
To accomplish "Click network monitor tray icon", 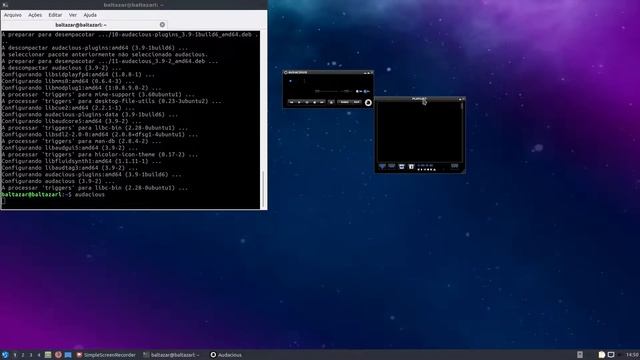I will pyautogui.click(x=611, y=355).
